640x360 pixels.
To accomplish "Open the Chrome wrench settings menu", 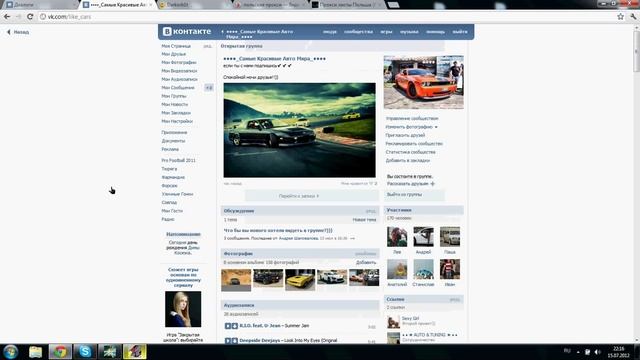I will pyautogui.click(x=633, y=17).
